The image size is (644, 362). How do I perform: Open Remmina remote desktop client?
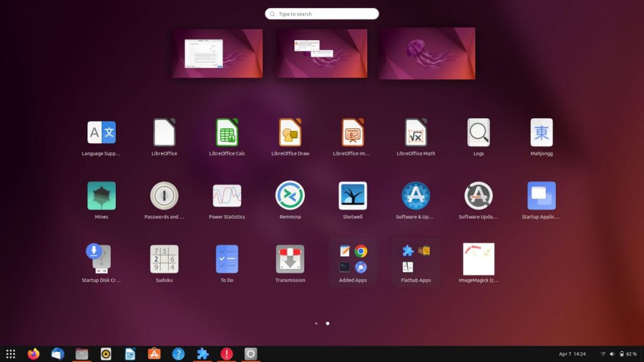pyautogui.click(x=289, y=196)
